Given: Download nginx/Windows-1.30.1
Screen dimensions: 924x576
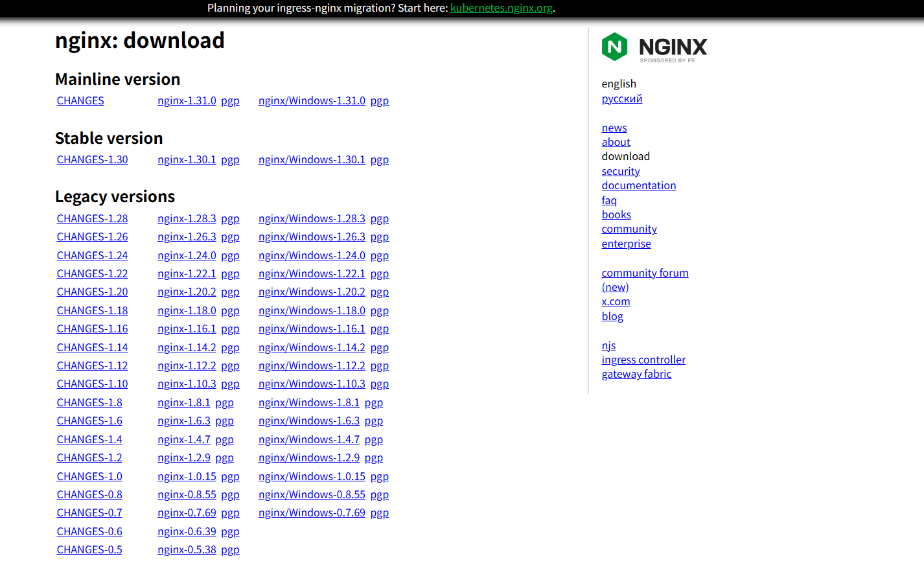Looking at the screenshot, I should click(312, 159).
